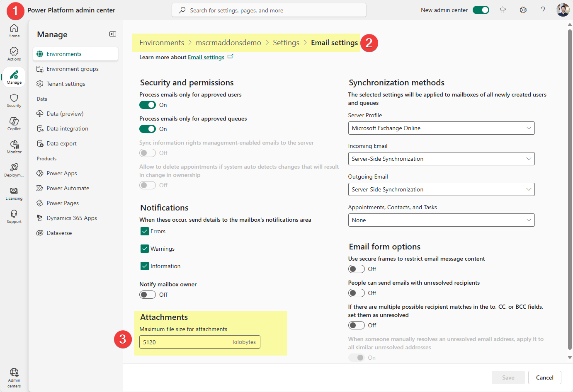Collapse the Manage navigation pane

(x=113, y=34)
